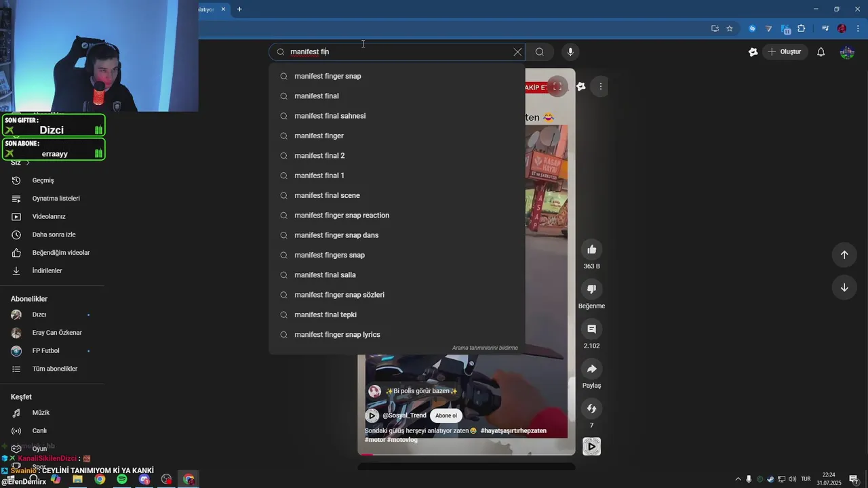Open @Sosyal_Trend channel name on short
The width and height of the screenshot is (868, 488).
tap(404, 415)
